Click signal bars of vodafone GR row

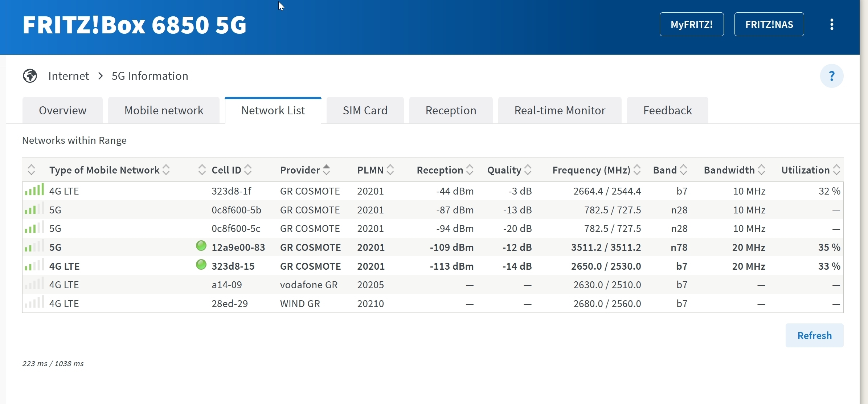[x=34, y=283]
